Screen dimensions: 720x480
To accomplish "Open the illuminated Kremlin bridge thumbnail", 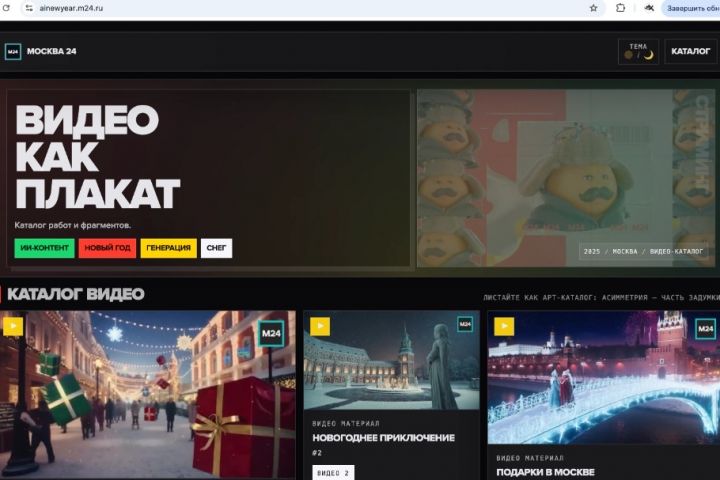I will pos(604,378).
